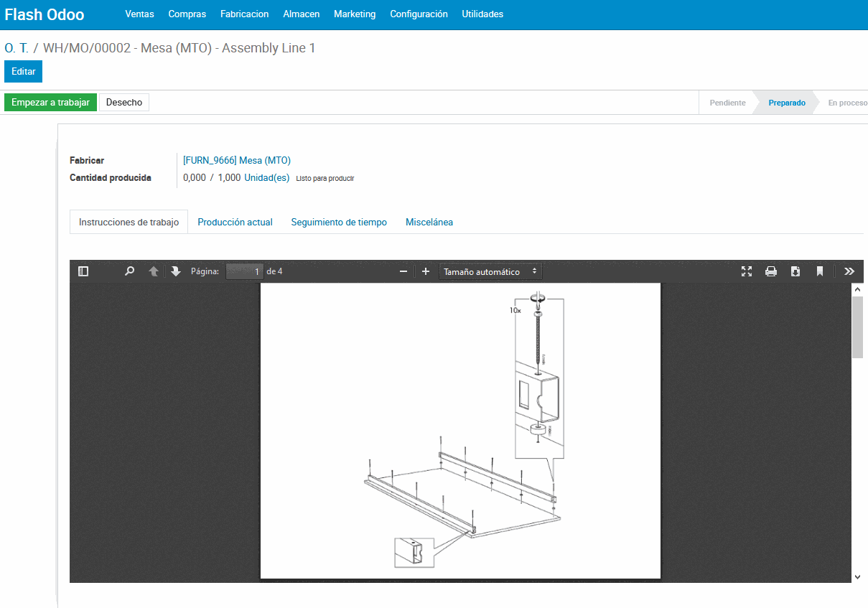Open the search tool in the PDF viewer

coord(129,271)
